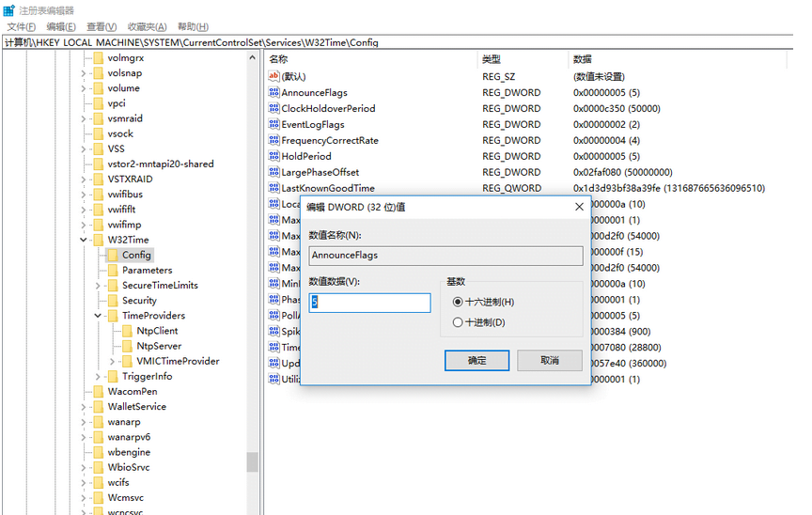
Task: Click the Parameters folder icon
Action: point(113,270)
